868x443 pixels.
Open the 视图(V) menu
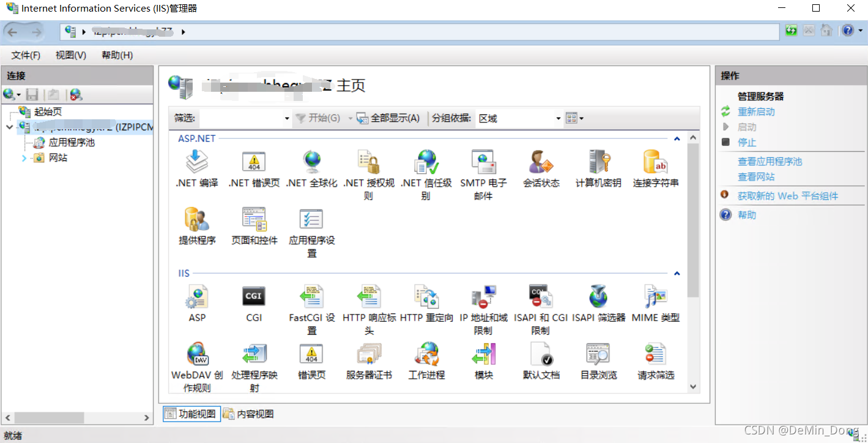(x=71, y=55)
